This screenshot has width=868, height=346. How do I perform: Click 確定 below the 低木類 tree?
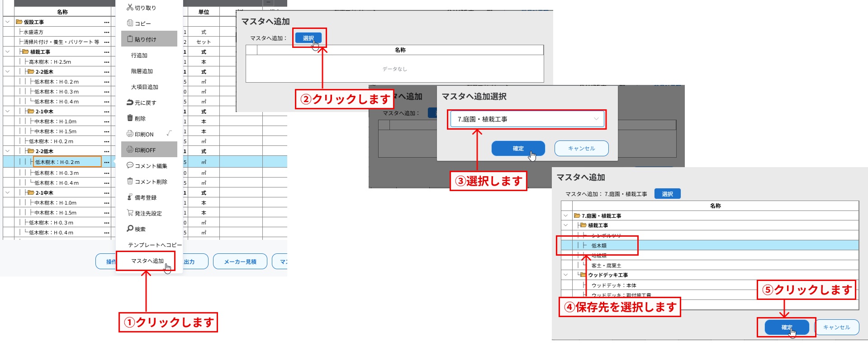click(787, 327)
